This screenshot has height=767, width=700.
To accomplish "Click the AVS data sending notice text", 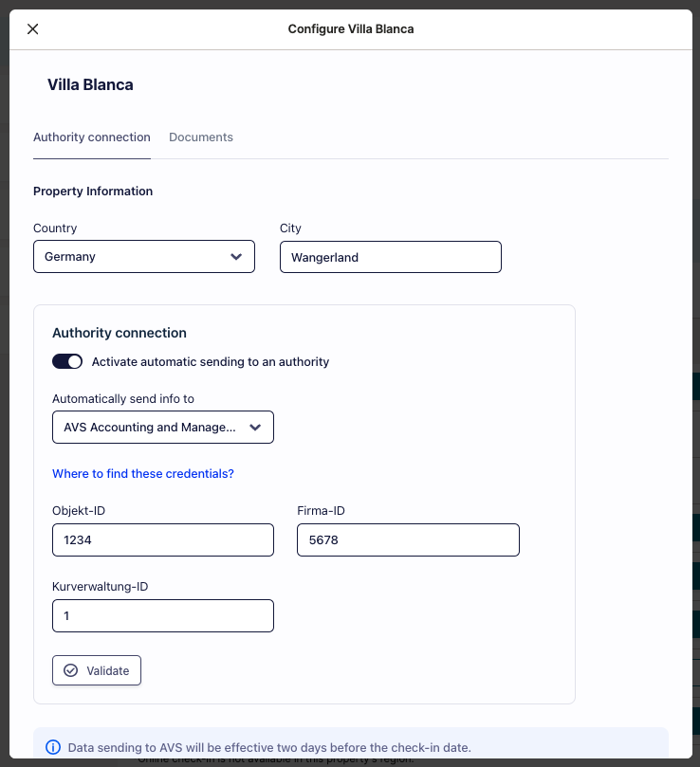I will coord(269,747).
